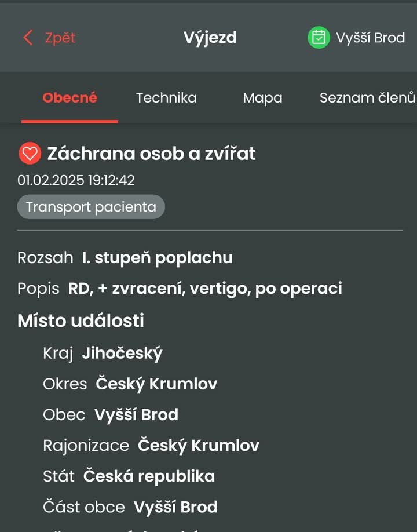This screenshot has width=417, height=532.
Task: Switch to the Technika tab
Action: [166, 98]
